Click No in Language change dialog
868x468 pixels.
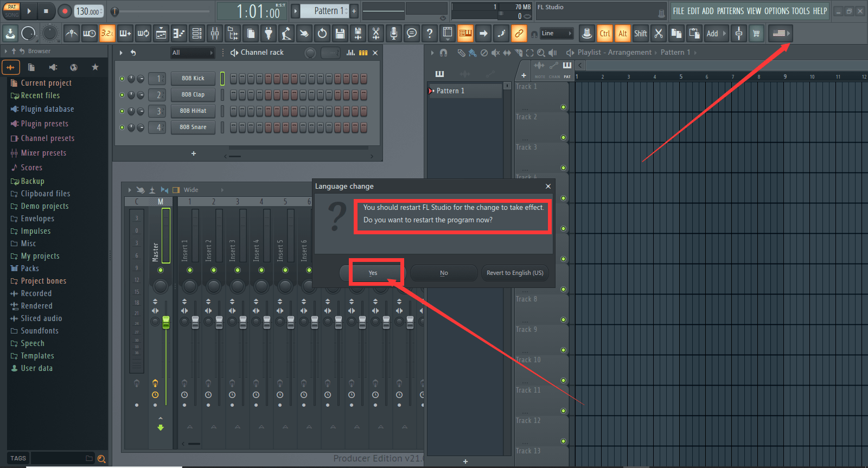pos(444,273)
